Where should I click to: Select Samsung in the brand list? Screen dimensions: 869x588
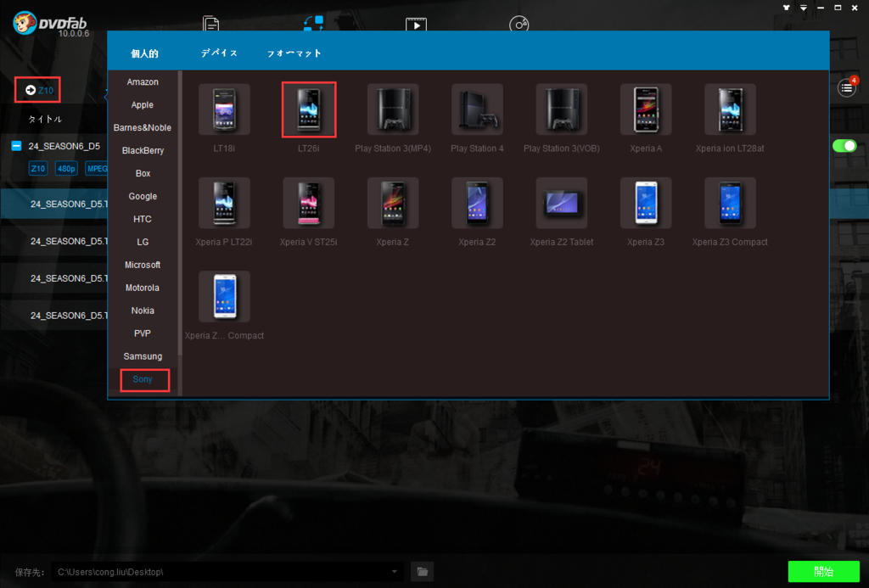point(143,356)
